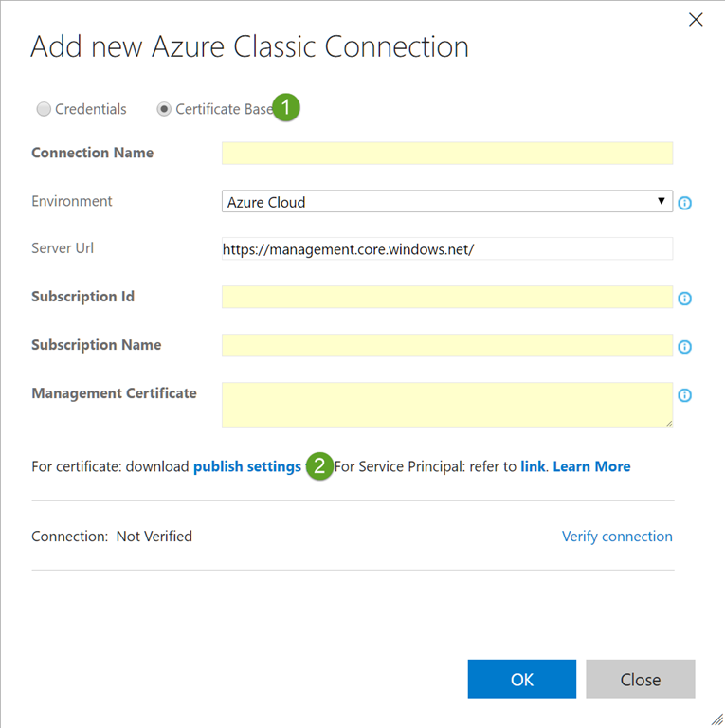Image resolution: width=725 pixels, height=728 pixels.
Task: Click into the Server Url text box
Action: 446,249
